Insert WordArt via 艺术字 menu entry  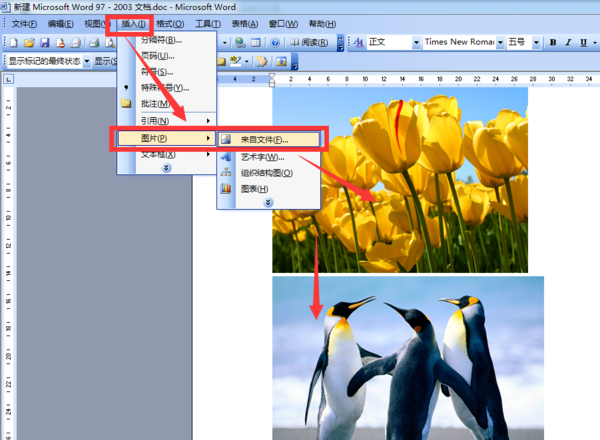(x=262, y=157)
